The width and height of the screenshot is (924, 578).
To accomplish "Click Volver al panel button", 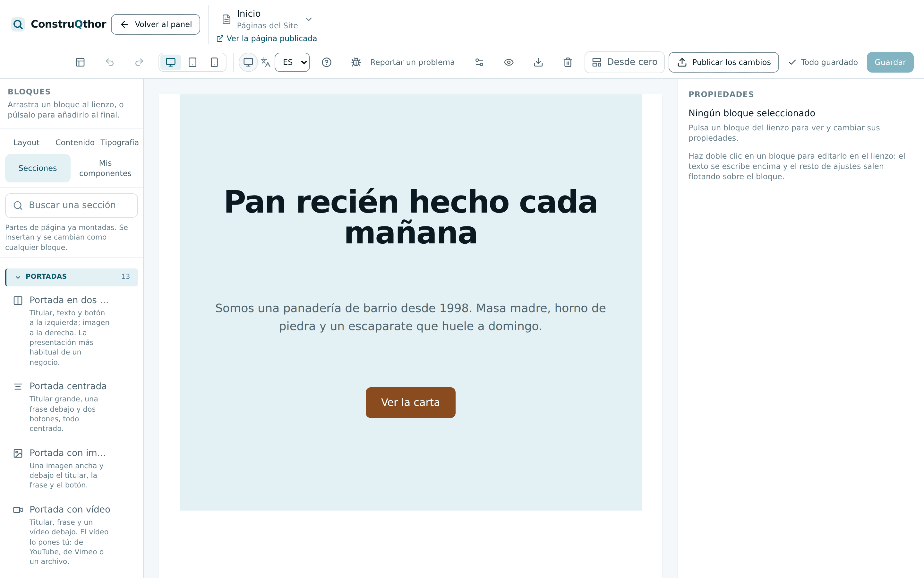I will tap(155, 24).
